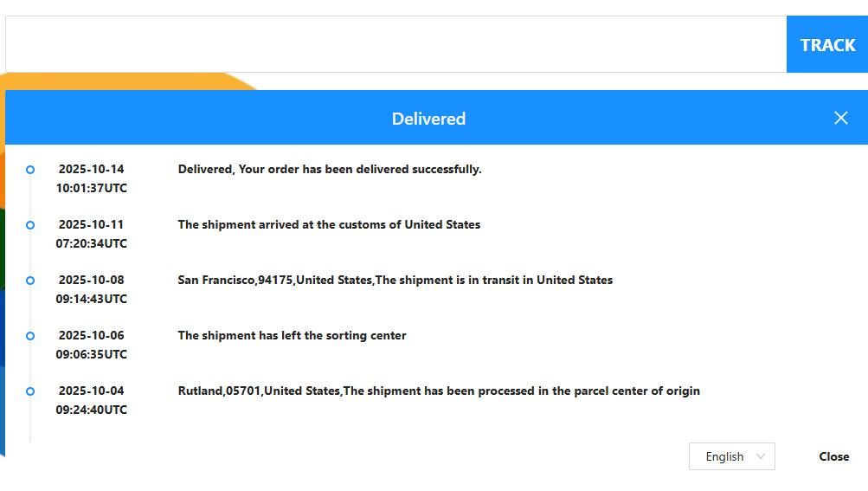Click the Close text button

(833, 456)
